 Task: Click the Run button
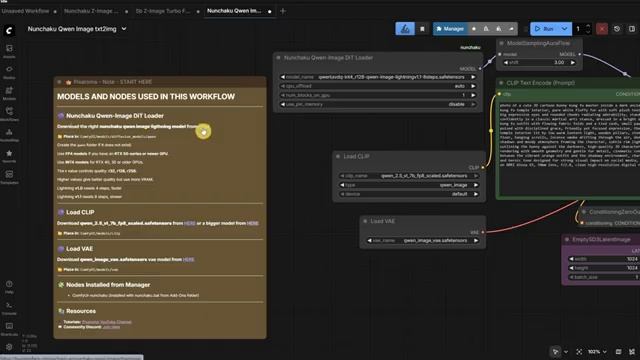click(x=545, y=29)
